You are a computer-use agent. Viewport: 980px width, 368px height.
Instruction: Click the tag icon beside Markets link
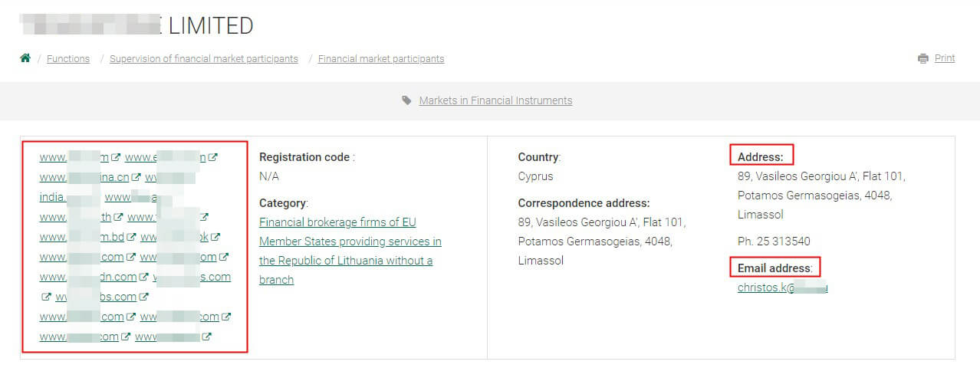[x=406, y=100]
